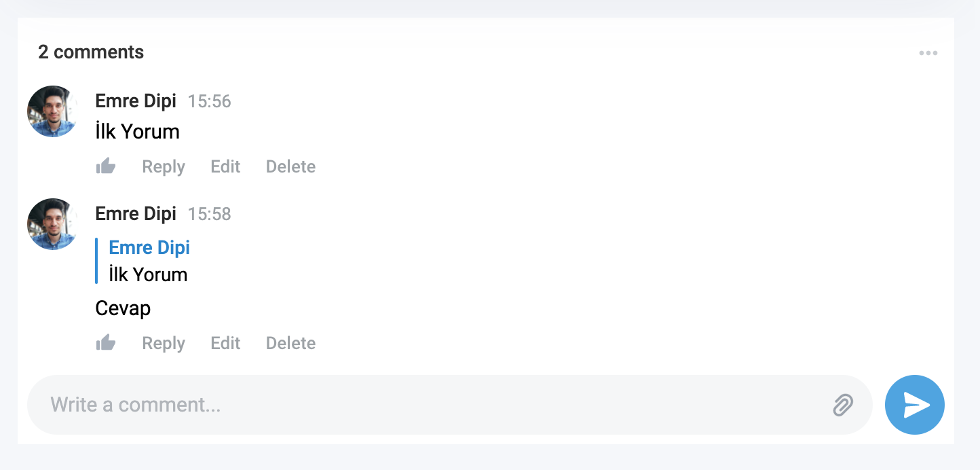Click into the "Write a comment..." field
Image resolution: width=980 pixels, height=470 pixels.
click(x=434, y=405)
